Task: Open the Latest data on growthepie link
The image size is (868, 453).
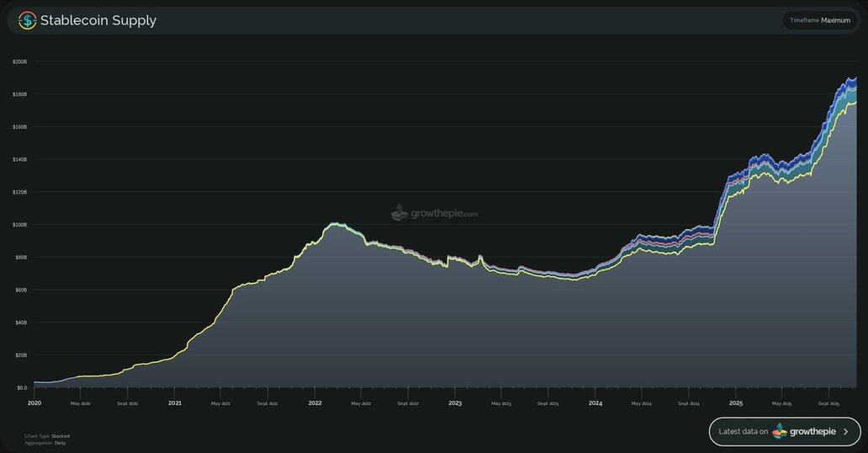Action: pos(784,431)
